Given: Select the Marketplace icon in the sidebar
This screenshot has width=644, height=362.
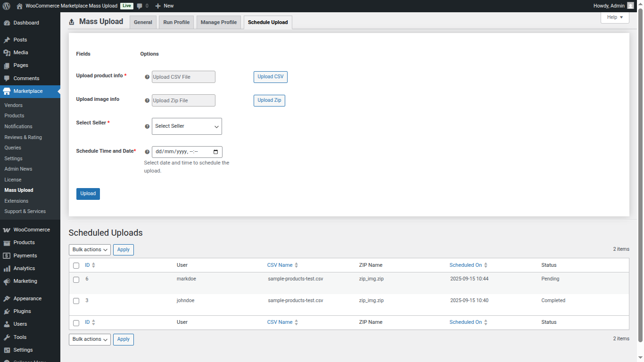Looking at the screenshot, I should [7, 91].
